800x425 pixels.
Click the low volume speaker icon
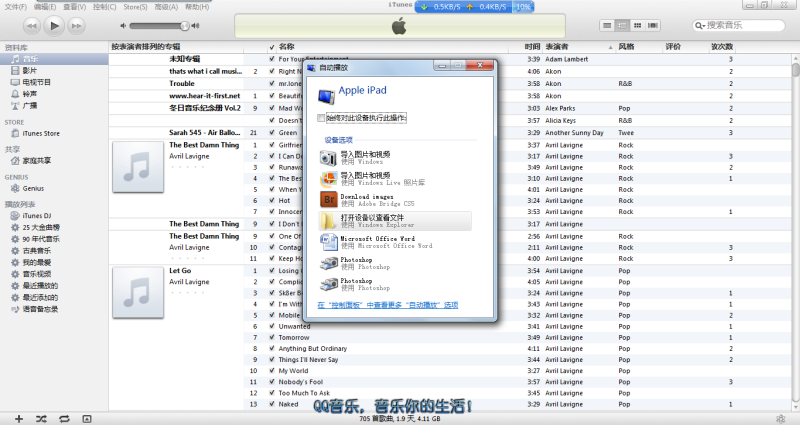click(x=123, y=26)
